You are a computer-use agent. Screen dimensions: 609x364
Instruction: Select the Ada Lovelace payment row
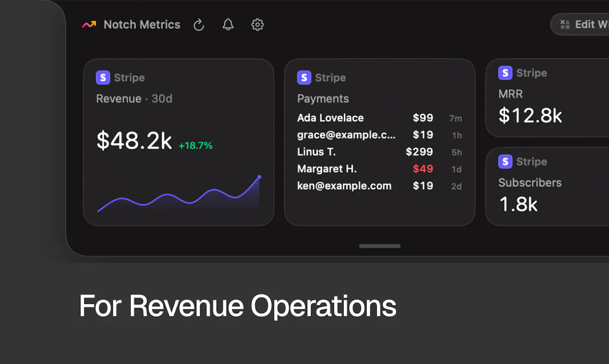pyautogui.click(x=379, y=118)
